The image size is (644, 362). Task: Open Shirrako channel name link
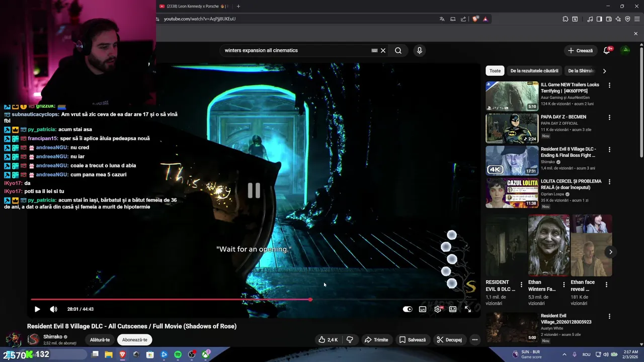tap(53, 337)
